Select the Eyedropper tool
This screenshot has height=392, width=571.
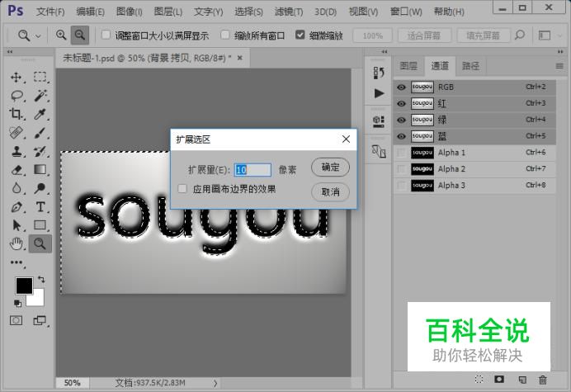(x=40, y=114)
